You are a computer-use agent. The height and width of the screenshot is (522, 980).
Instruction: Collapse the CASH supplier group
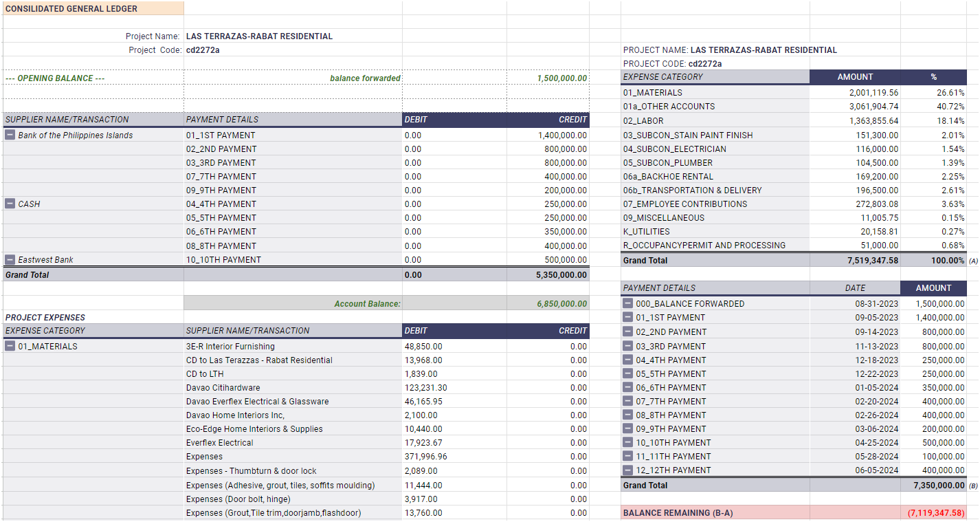point(10,204)
